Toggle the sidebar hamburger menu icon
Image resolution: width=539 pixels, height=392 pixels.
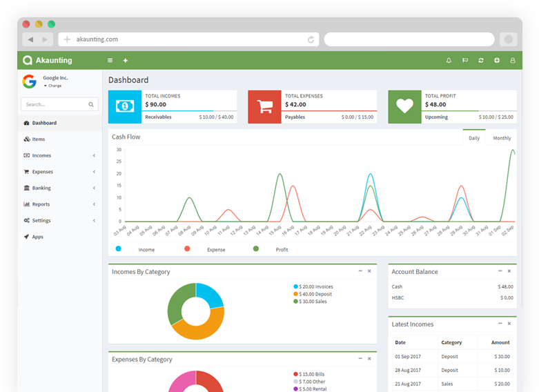(110, 60)
